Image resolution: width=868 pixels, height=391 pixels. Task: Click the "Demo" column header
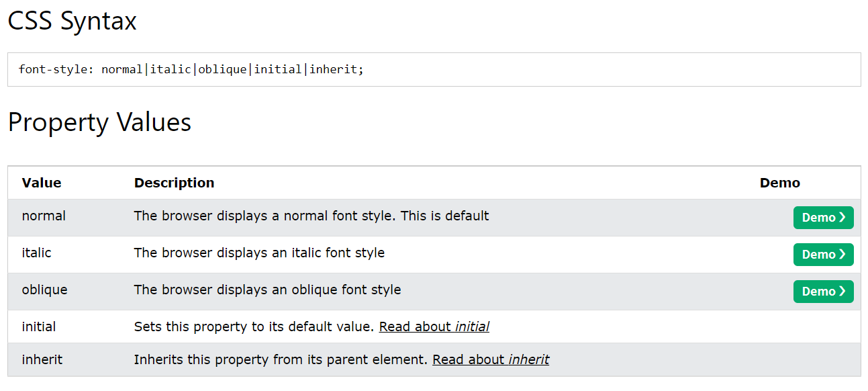coord(779,183)
